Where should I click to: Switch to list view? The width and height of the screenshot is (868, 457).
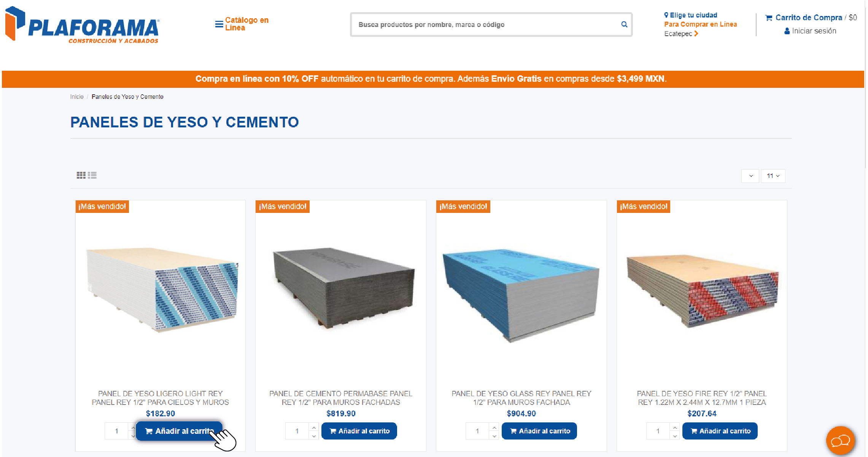coord(92,175)
